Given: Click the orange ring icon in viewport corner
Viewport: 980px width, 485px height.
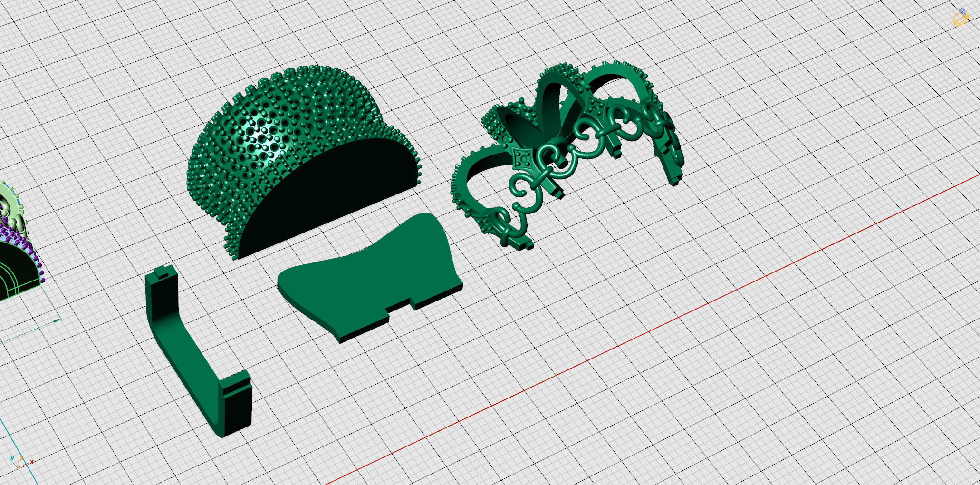Looking at the screenshot, I should [x=961, y=17].
